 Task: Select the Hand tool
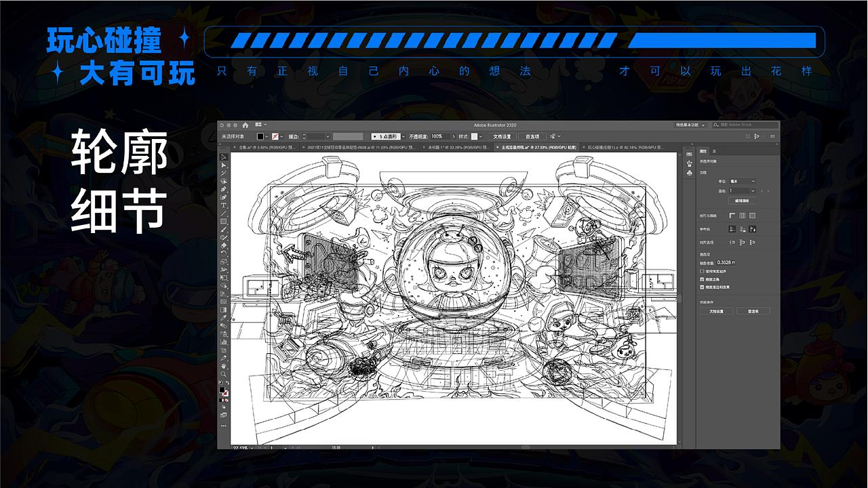point(223,365)
